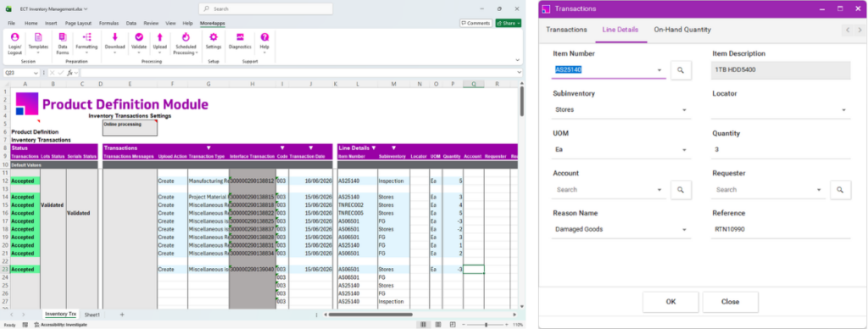Click the Close button in Transactions dialog
Image resolution: width=868 pixels, height=329 pixels.
pyautogui.click(x=730, y=302)
